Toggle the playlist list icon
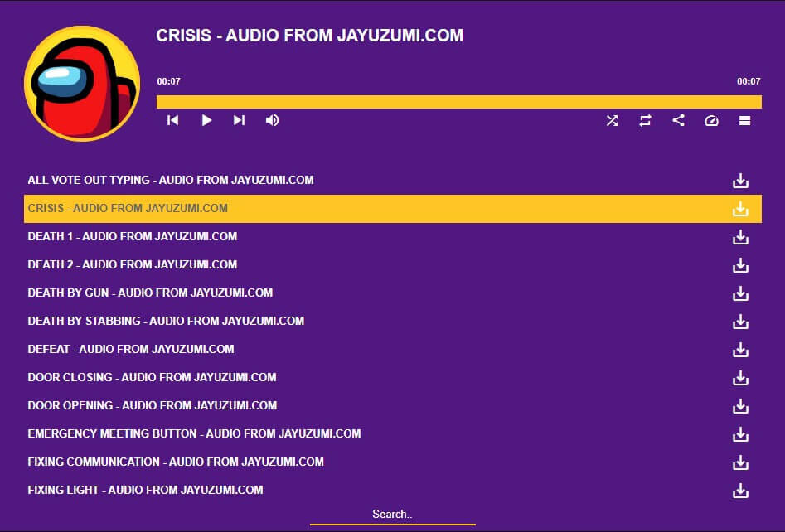Image resolution: width=785 pixels, height=532 pixels. click(744, 121)
